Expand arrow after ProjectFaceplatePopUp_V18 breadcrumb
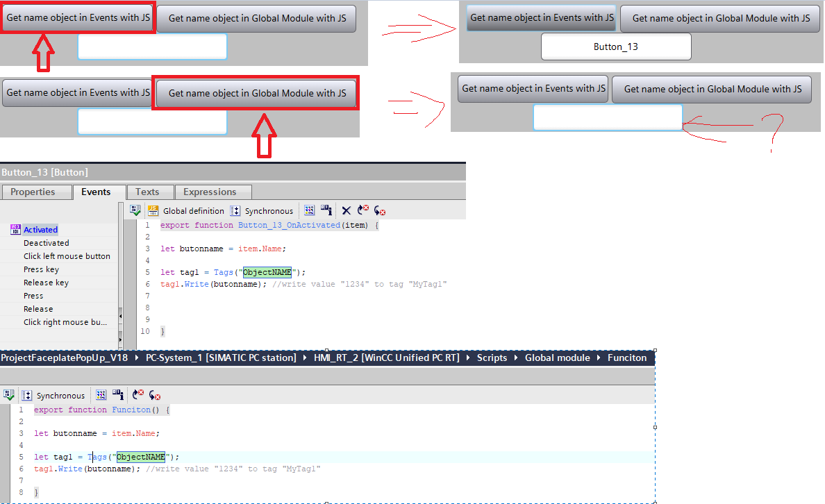The width and height of the screenshot is (825, 504). tap(137, 358)
